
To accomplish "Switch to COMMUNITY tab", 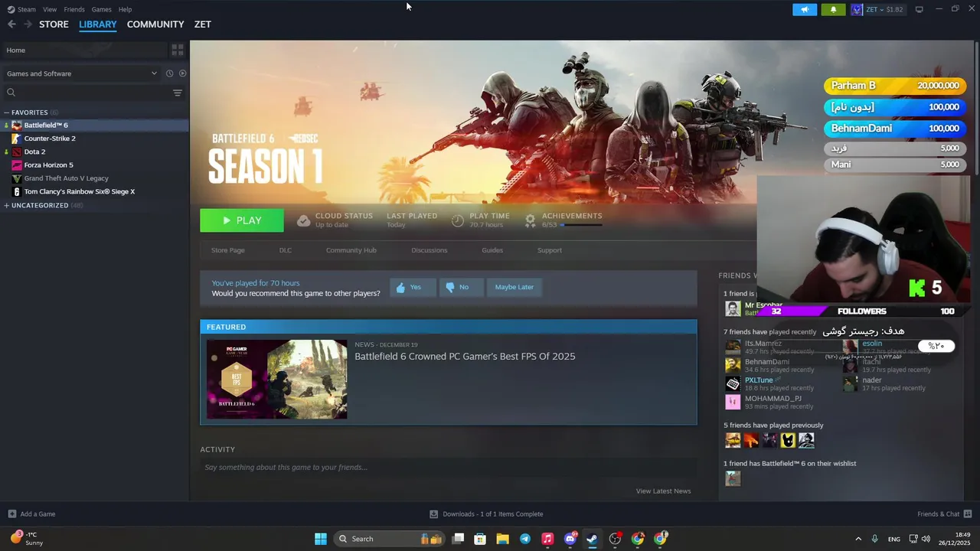I will (x=155, y=24).
